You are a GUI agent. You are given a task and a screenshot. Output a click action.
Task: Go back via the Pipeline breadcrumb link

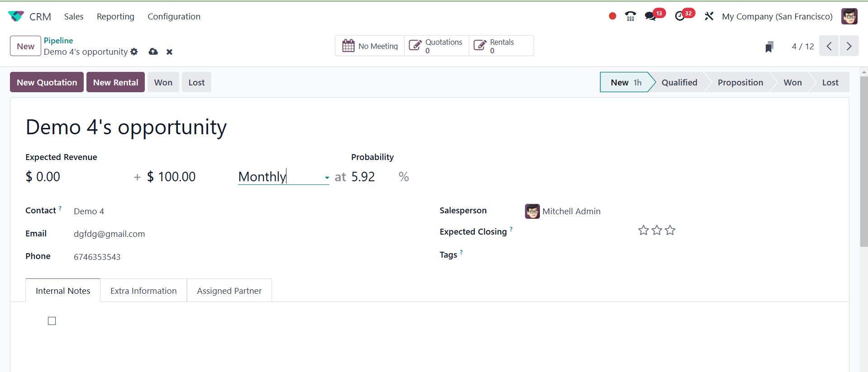(58, 41)
